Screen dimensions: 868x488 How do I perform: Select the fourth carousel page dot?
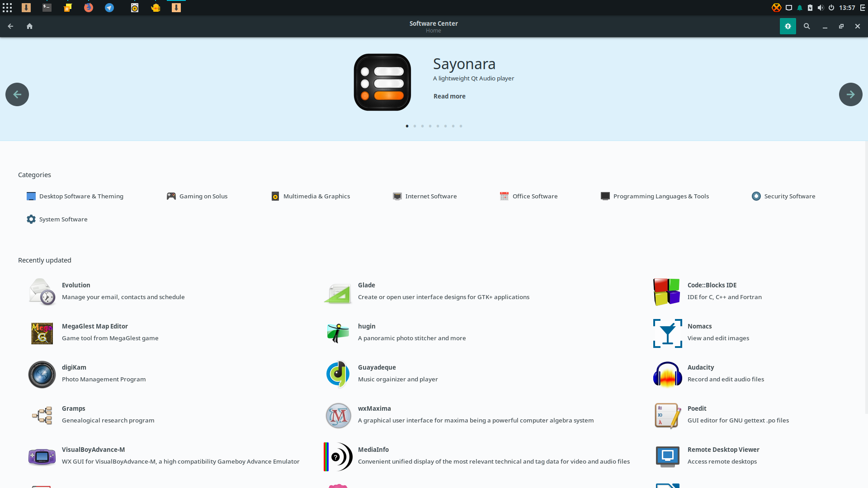tap(430, 126)
